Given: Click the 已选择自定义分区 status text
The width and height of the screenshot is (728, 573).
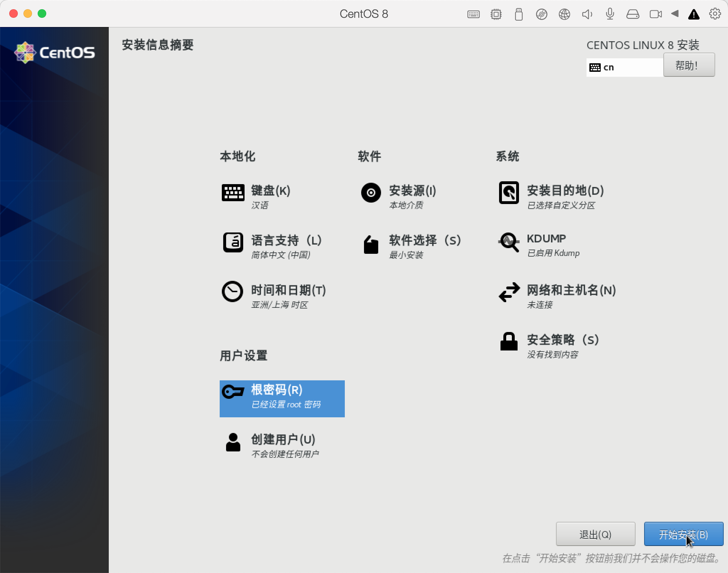Looking at the screenshot, I should (561, 205).
